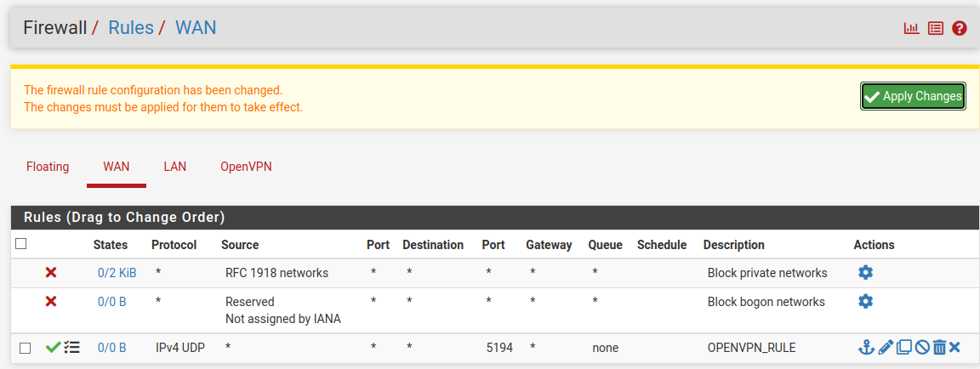980x369 pixels.
Task: Open the firewall logs list icon
Action: [936, 28]
